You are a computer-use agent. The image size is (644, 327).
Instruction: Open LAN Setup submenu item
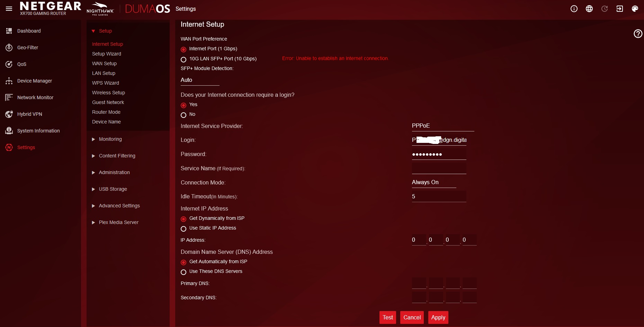[104, 73]
